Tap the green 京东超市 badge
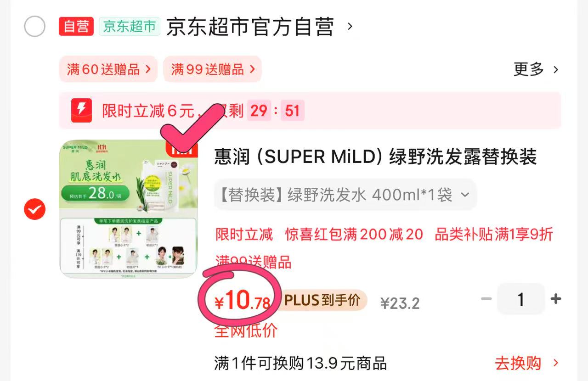 pos(130,26)
